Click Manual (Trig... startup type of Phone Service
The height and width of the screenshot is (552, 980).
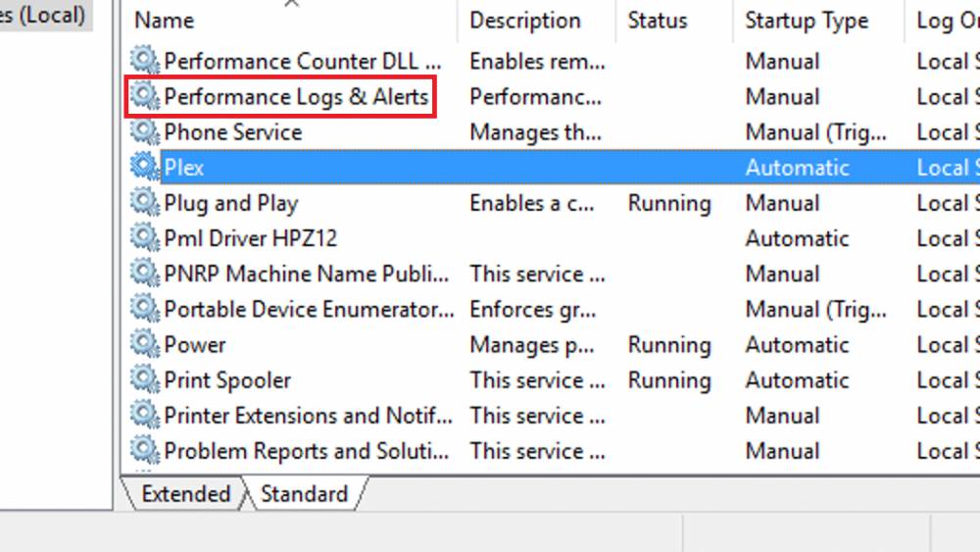[815, 132]
